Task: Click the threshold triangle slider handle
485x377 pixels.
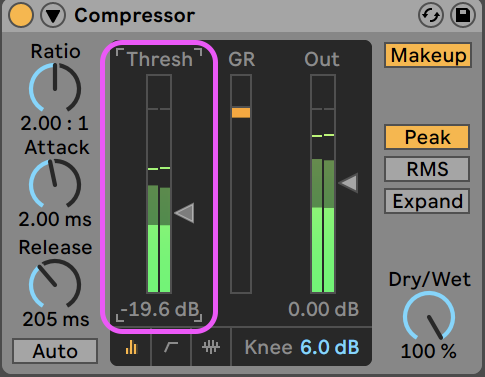Action: point(185,213)
